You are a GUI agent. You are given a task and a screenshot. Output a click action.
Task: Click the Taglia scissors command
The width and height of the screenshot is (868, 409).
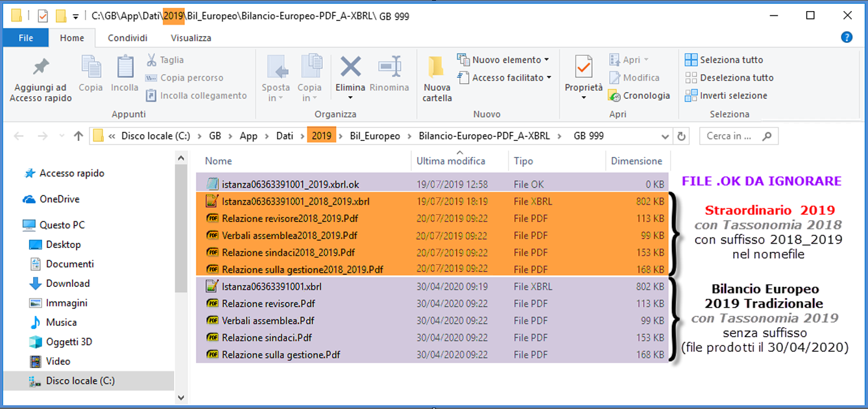click(x=165, y=60)
